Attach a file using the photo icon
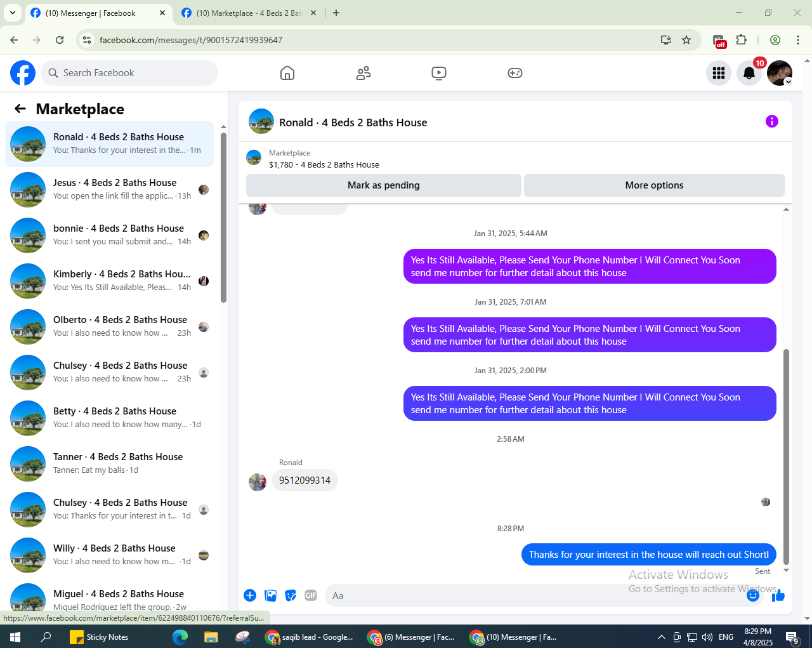The image size is (812, 648). (x=271, y=595)
